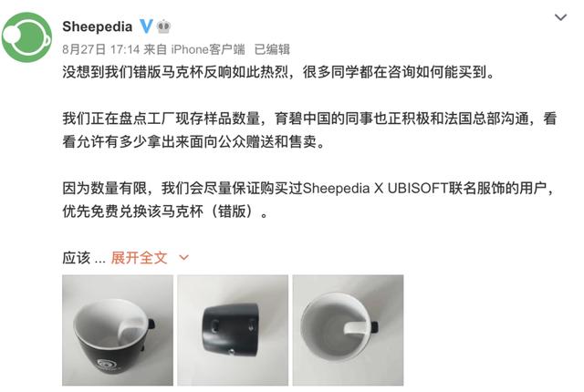Open the Sheepedia green avatar profile picture

(26, 37)
